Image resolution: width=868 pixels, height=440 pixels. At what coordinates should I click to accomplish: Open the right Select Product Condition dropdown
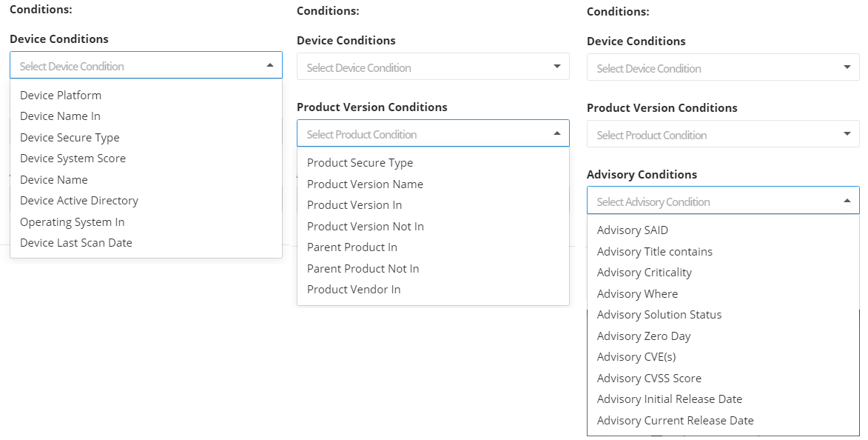[x=723, y=135]
